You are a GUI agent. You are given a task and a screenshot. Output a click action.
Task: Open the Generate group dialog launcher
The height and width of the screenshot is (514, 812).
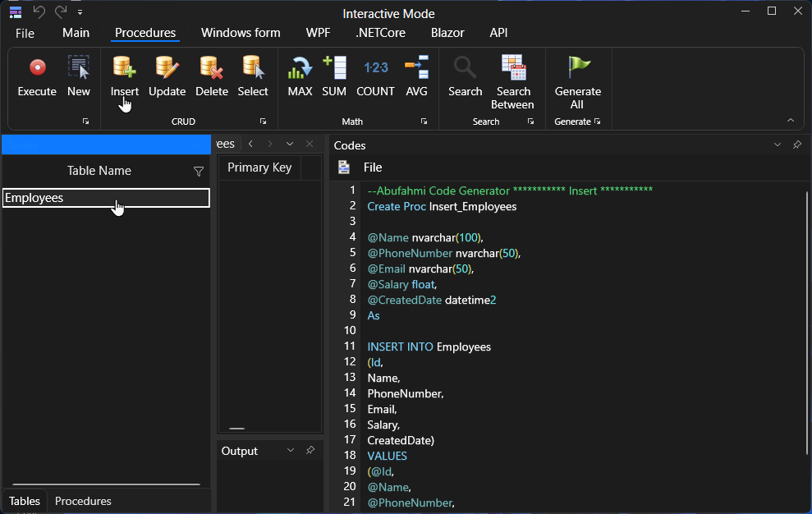pos(598,122)
